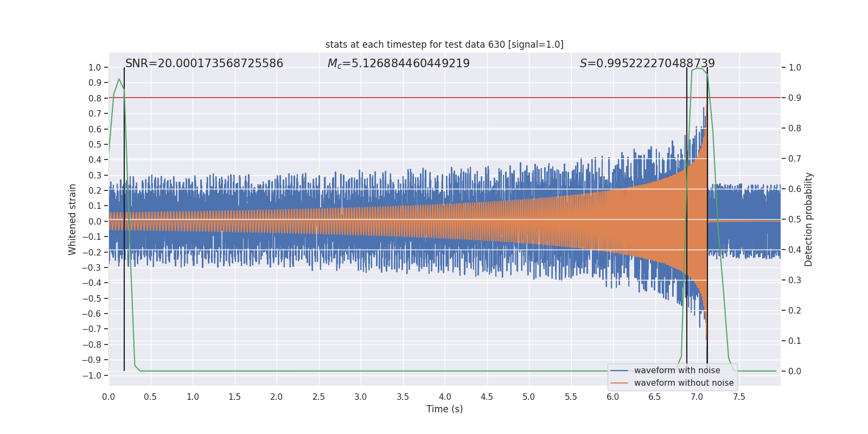The image size is (868, 434).
Task: Select the 0.5 tick on the detection probability axis
Action: point(795,220)
